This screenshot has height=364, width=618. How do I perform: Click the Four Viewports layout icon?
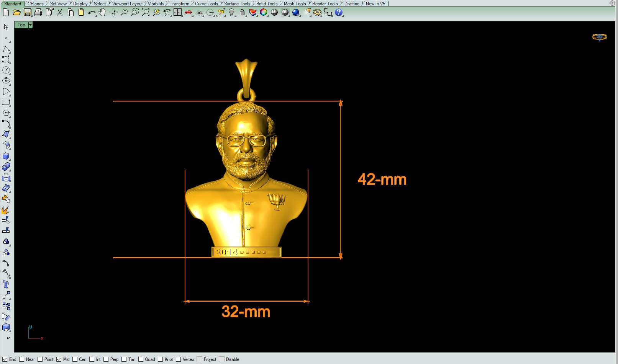point(178,12)
